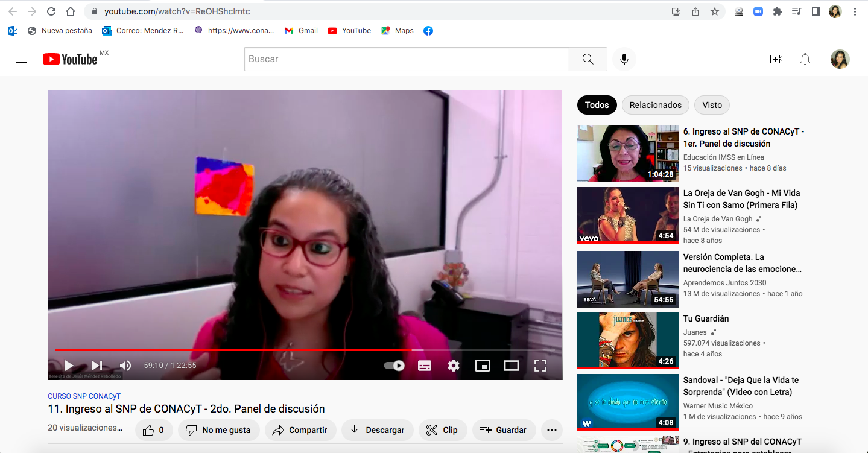Click the browser back arrow
Image resolution: width=868 pixels, height=453 pixels.
[13, 11]
